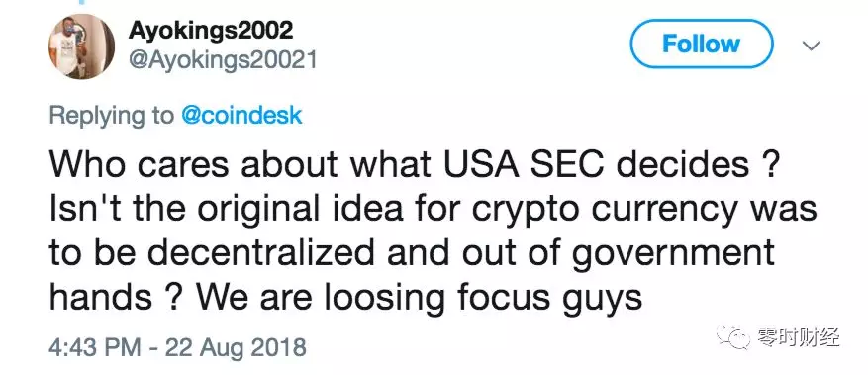Click the 零时财经 watermark text

799,336
